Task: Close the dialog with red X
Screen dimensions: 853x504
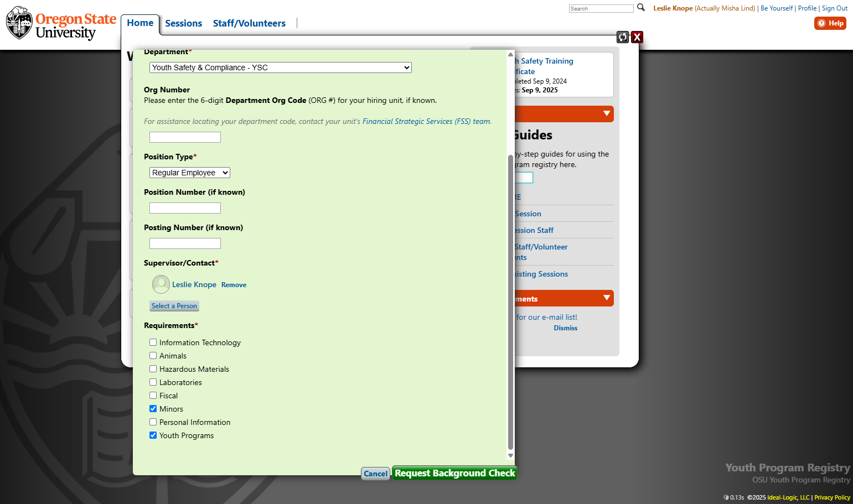Action: click(637, 37)
